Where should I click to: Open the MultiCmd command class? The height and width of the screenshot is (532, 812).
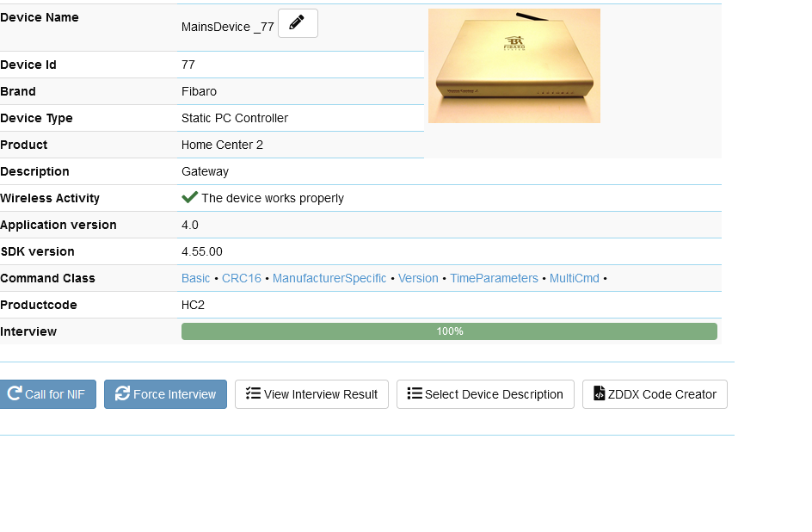tap(574, 278)
